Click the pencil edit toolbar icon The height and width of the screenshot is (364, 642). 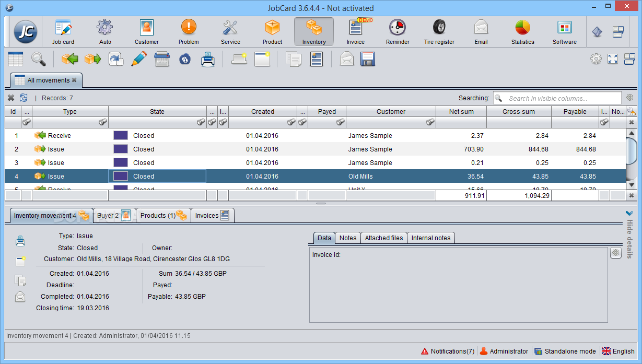pos(138,60)
